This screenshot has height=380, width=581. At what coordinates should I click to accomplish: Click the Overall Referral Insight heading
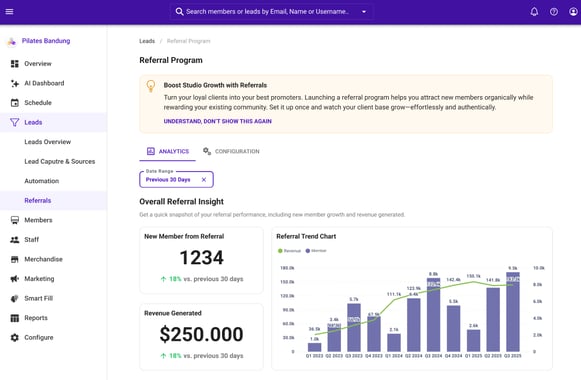click(x=182, y=201)
